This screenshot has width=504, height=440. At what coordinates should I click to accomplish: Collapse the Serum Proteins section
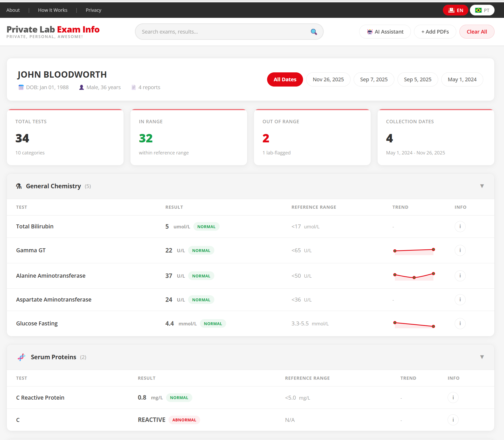pos(482,357)
